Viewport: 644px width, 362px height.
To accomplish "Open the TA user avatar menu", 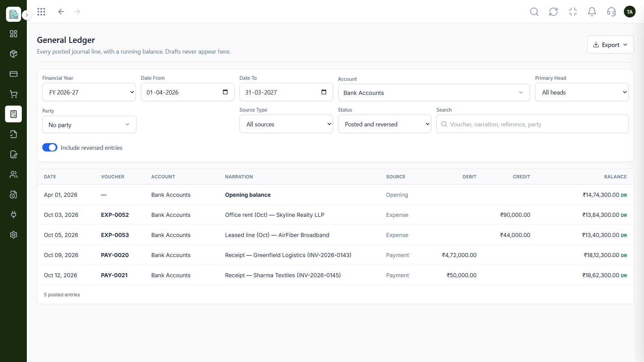I will coord(630,12).
